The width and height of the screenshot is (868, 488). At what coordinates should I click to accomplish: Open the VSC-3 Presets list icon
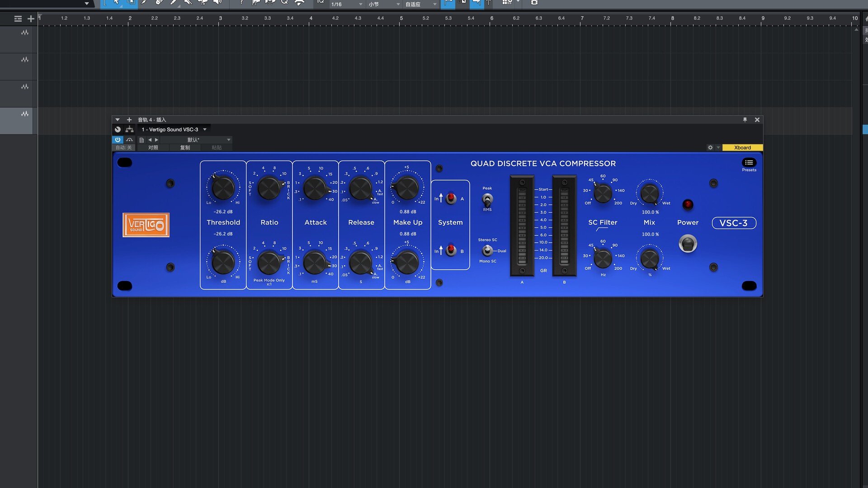pos(749,163)
